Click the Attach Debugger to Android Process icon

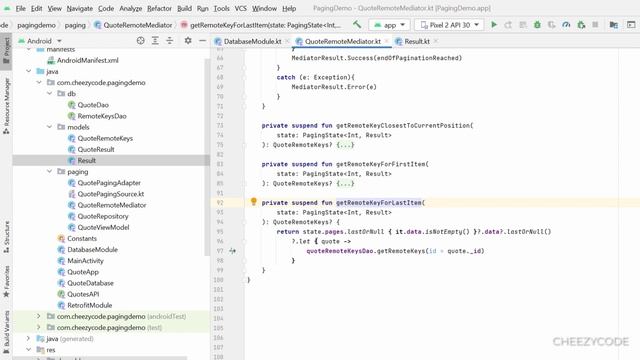point(581,25)
